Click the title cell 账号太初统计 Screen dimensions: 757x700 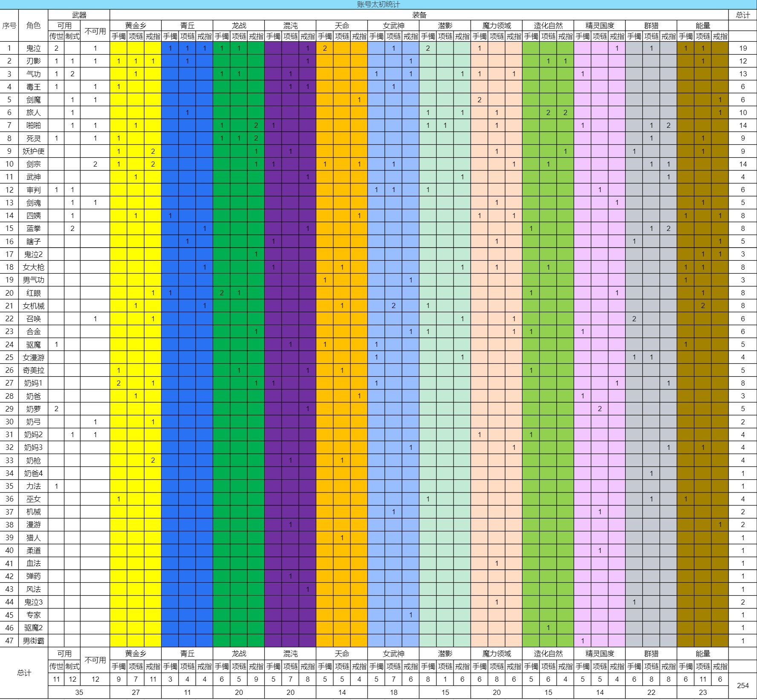click(x=378, y=5)
